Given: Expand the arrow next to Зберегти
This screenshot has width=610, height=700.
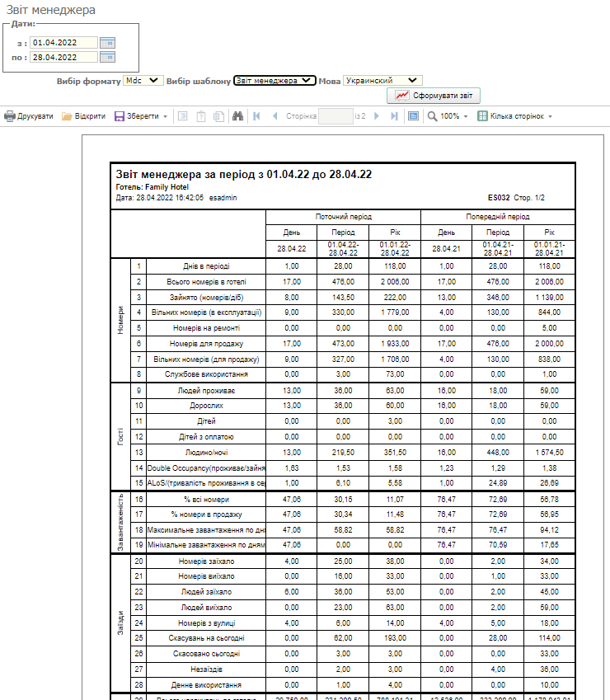Looking at the screenshot, I should pos(165,116).
